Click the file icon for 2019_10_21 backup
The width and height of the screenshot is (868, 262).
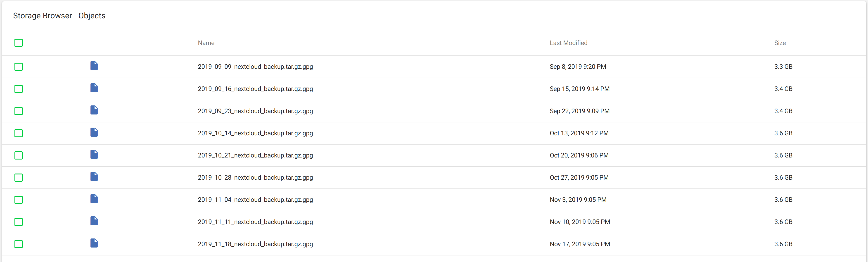pyautogui.click(x=94, y=155)
